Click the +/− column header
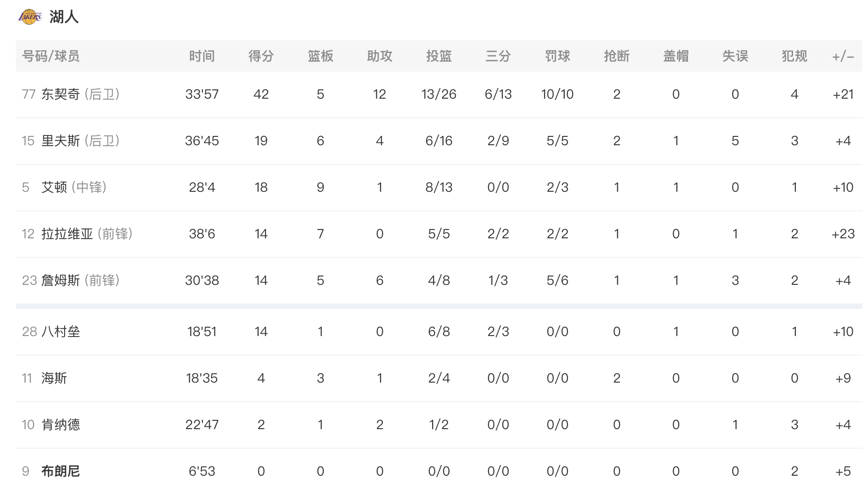Screen dimensions: 868x485 pos(843,56)
